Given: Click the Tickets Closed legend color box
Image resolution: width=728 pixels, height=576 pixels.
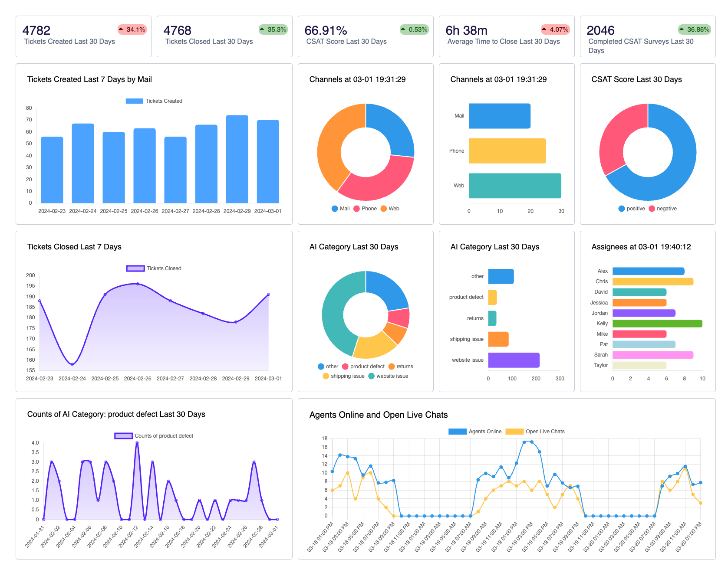Looking at the screenshot, I should [135, 268].
